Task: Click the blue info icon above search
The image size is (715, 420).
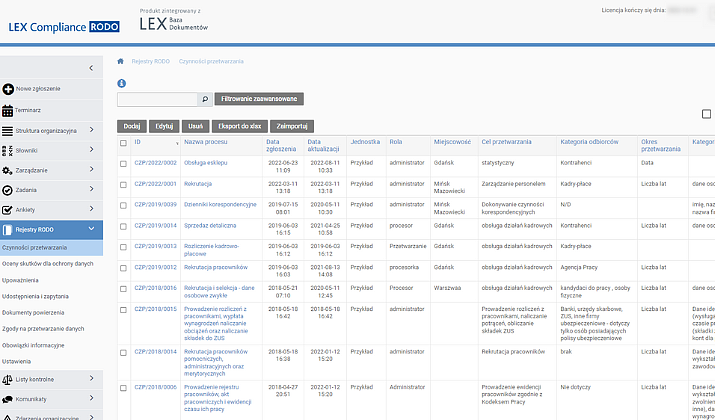Action: (x=121, y=83)
